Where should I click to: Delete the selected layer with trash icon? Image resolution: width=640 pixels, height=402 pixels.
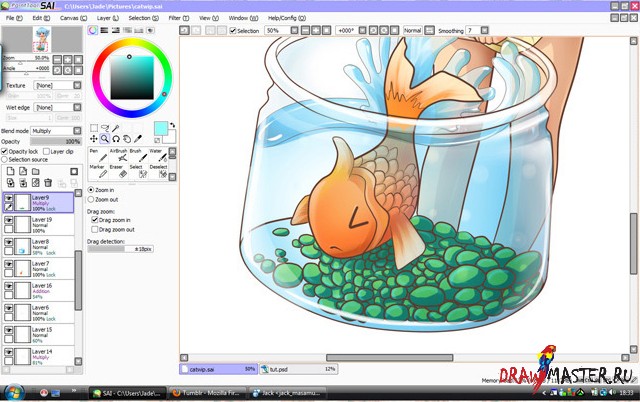click(x=48, y=183)
